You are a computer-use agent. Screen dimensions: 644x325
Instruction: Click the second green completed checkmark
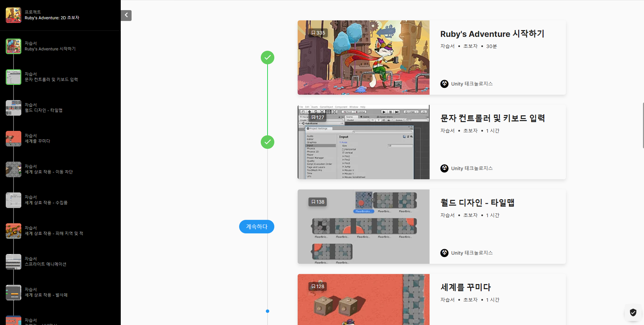pyautogui.click(x=268, y=142)
